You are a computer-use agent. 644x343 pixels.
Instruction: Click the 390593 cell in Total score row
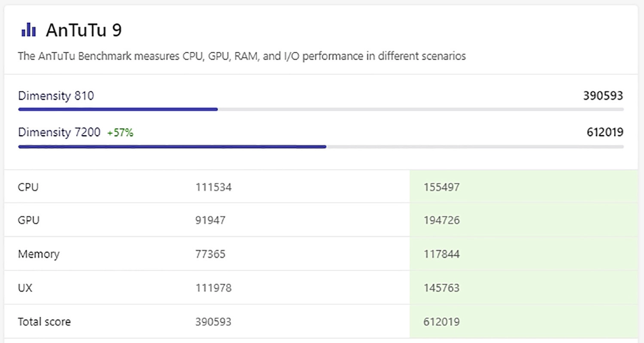[x=214, y=322]
